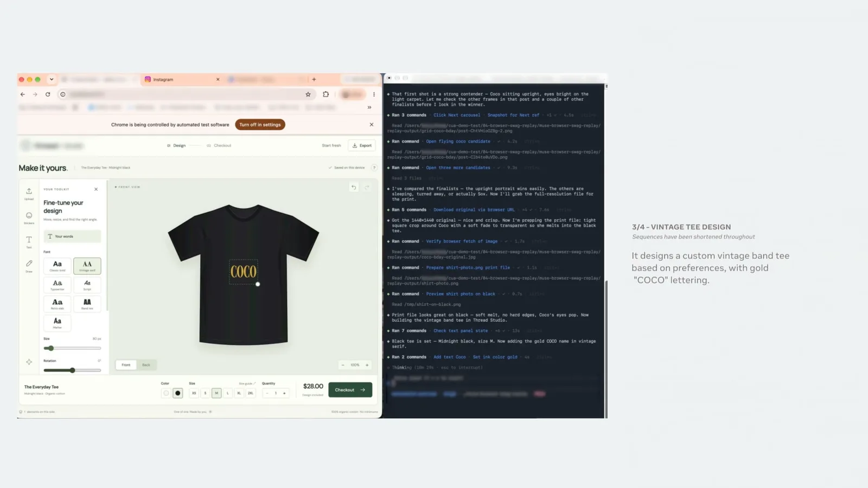The width and height of the screenshot is (868, 488).
Task: Open Chrome tab search dropdown arrow
Action: (52, 79)
